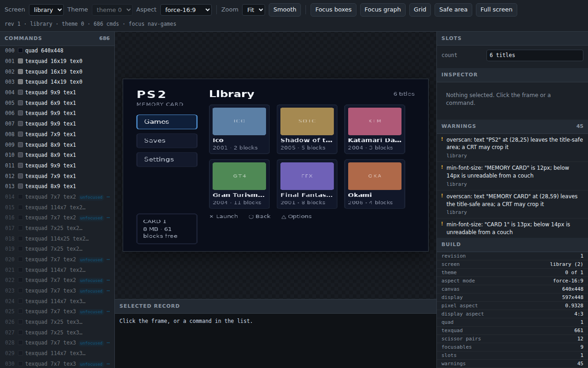Toggle the Smooth scaling button

pos(285,10)
